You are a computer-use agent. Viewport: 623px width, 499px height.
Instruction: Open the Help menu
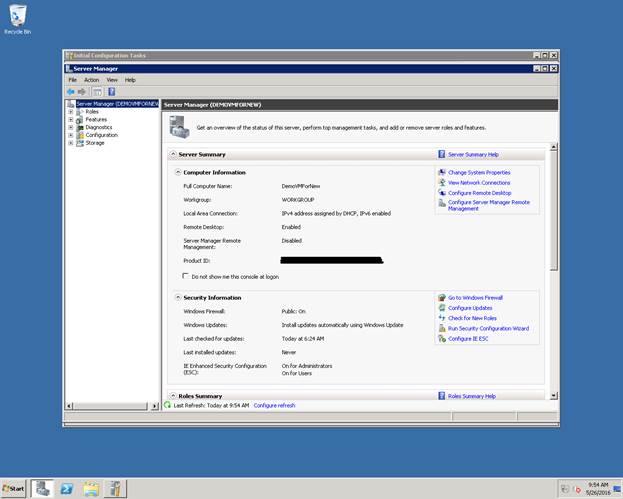pos(130,80)
